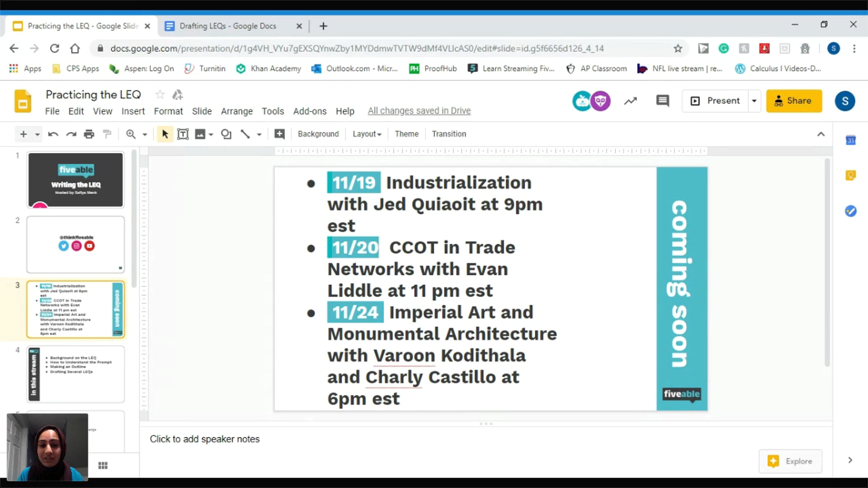Bookmark this page with star icon
Viewport: 868px width, 488px height.
[678, 48]
